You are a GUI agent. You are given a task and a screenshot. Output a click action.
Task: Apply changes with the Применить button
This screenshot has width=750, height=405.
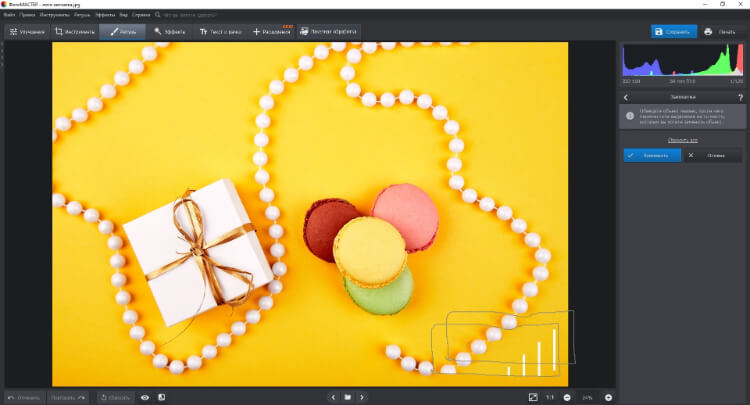click(653, 156)
